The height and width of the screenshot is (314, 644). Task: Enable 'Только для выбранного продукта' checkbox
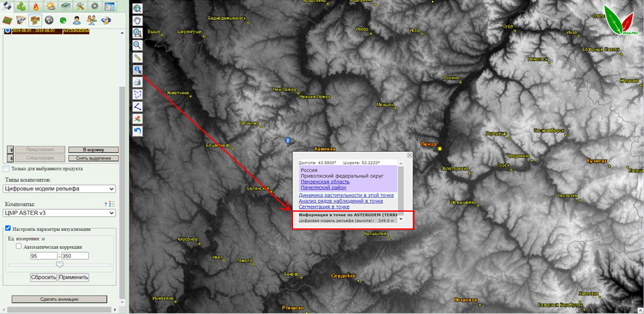(6, 169)
